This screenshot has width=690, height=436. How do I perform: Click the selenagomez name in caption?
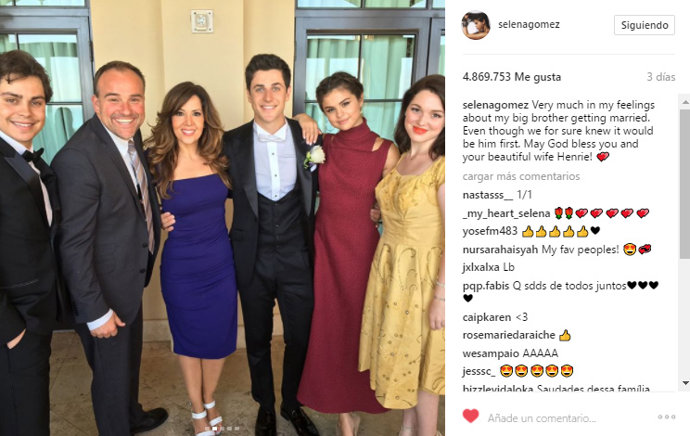click(x=495, y=105)
